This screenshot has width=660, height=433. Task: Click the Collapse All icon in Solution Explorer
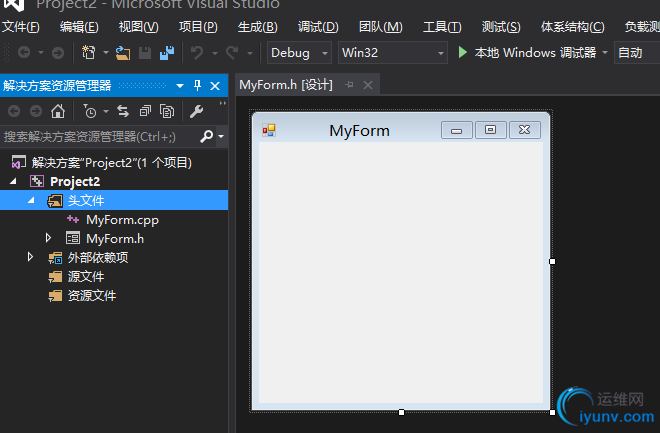click(x=145, y=111)
